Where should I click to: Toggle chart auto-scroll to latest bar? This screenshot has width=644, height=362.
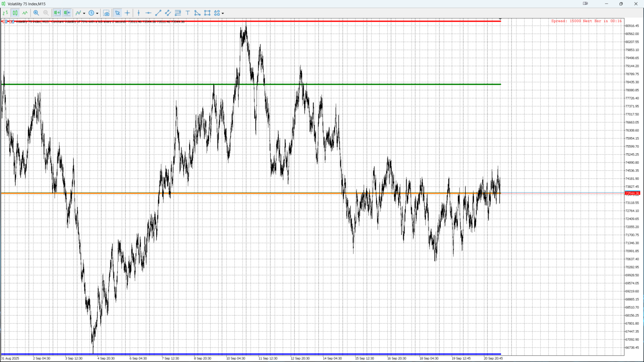pos(57,13)
